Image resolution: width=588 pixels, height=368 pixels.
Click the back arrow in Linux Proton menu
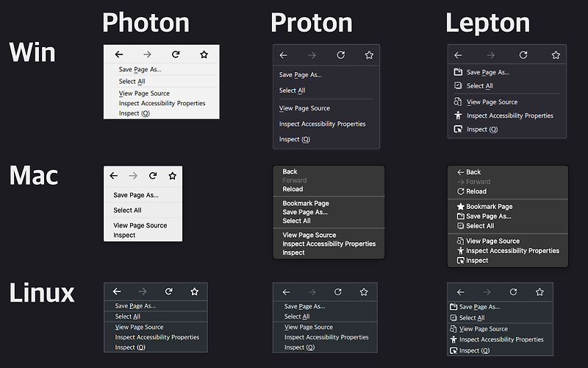click(286, 292)
